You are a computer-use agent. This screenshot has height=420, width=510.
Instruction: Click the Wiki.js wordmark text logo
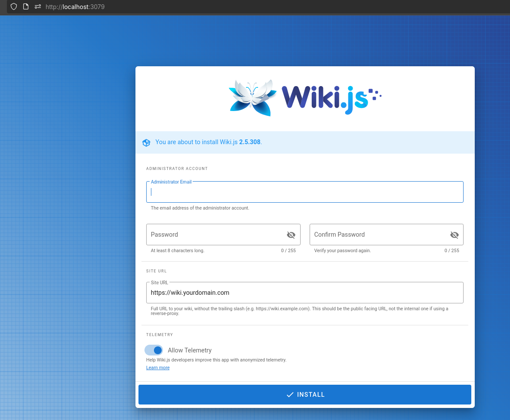[325, 98]
